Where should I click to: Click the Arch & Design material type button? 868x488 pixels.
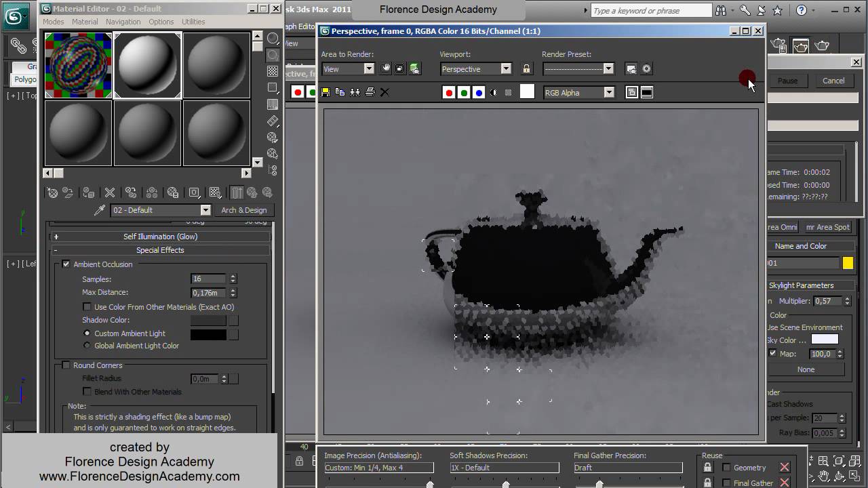tap(243, 210)
